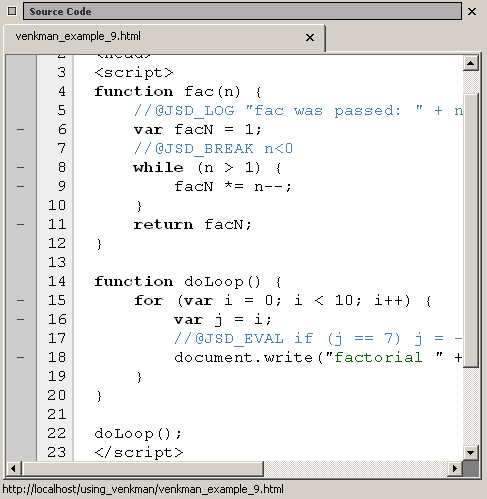This screenshot has width=487, height=499.
Task: Set breakpoint in margin at line 8
Action: tap(21, 167)
